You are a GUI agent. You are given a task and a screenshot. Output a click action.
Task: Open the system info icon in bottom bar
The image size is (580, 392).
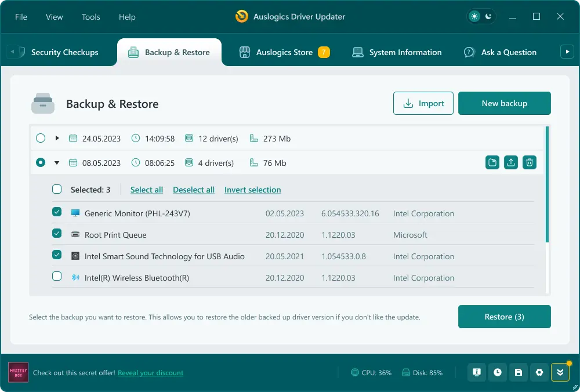pos(476,372)
